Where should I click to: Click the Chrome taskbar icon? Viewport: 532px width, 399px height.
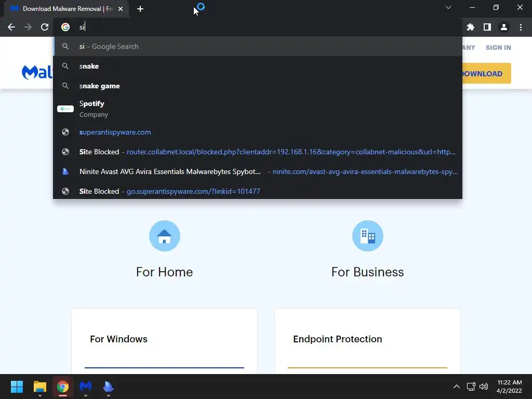coord(63,387)
